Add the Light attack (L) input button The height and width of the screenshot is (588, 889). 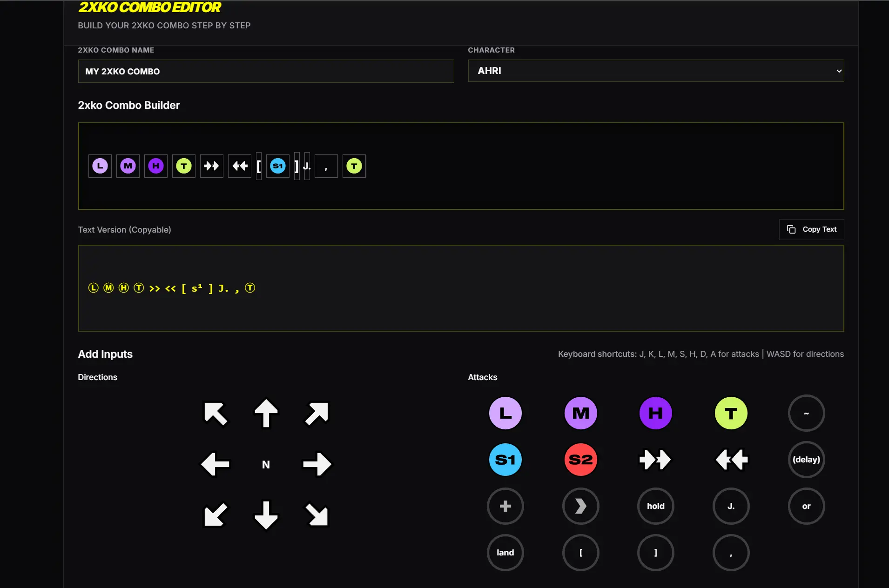click(505, 413)
